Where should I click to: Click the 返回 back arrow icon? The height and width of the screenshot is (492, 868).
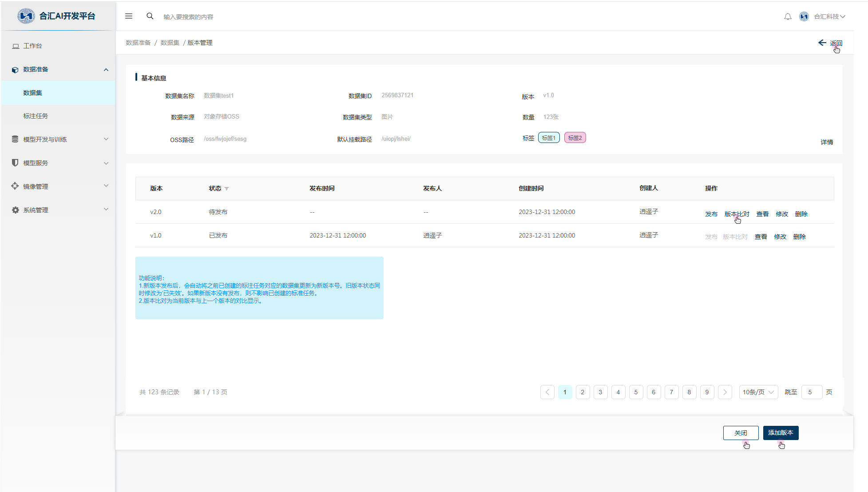point(822,43)
